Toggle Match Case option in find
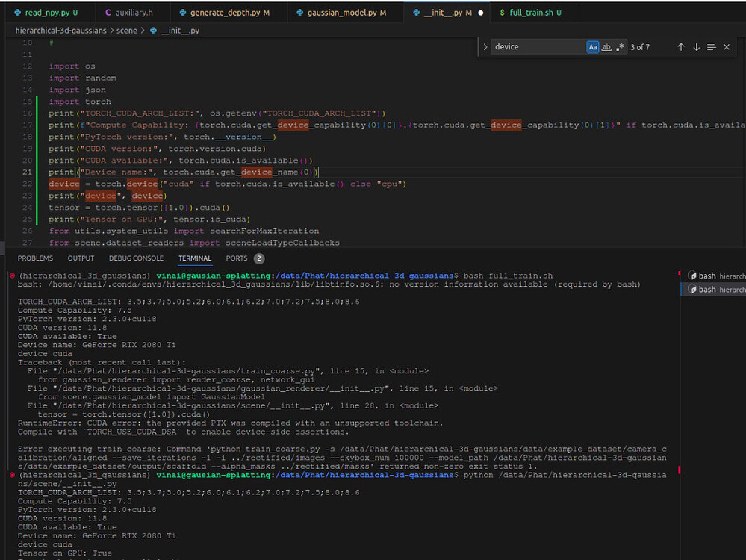 pyautogui.click(x=592, y=47)
